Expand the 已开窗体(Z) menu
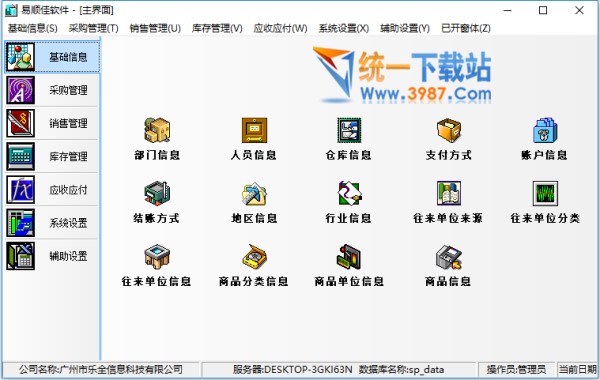The width and height of the screenshot is (600, 380). (x=466, y=28)
